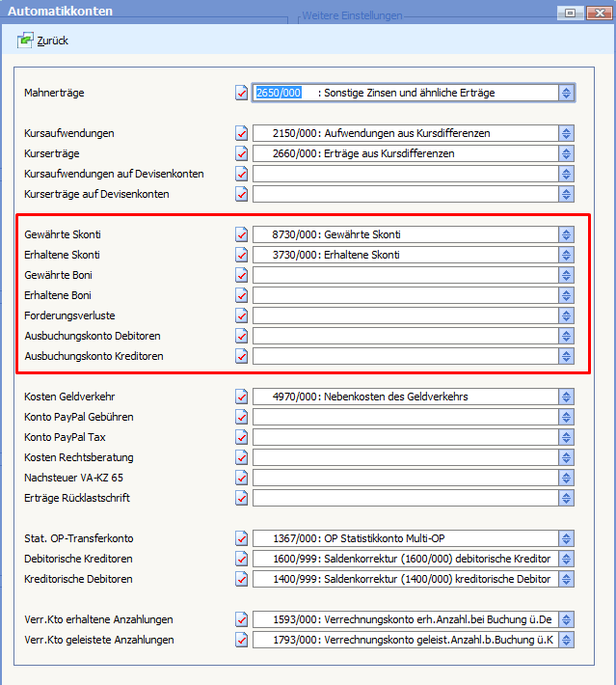Click the checkmark icon next to Mahnerträge
Viewport: 616px width, 685px height.
241,94
